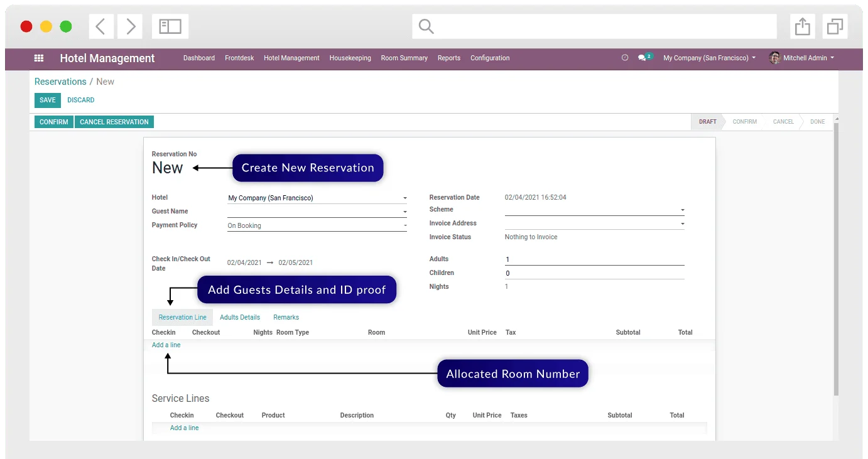Select the Cancel status stage
Image resolution: width=868 pixels, height=459 pixels.
pyautogui.click(x=783, y=122)
